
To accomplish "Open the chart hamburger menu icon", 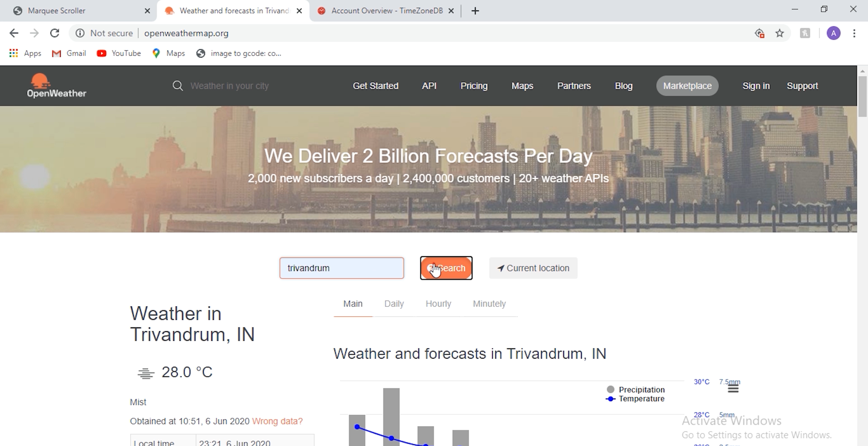I will 733,389.
